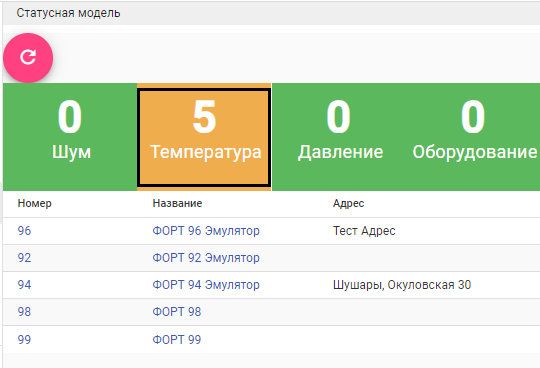Image resolution: width=540 pixels, height=368 pixels.
Task: Select the Температура status tile
Action: pyautogui.click(x=204, y=137)
